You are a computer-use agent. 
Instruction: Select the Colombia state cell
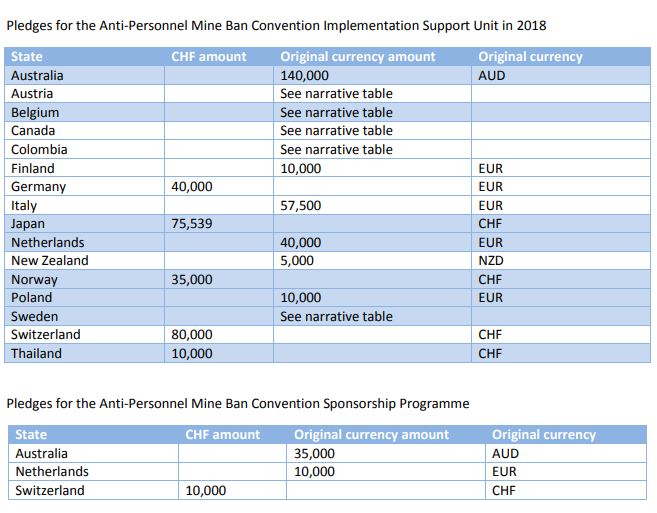click(39, 149)
